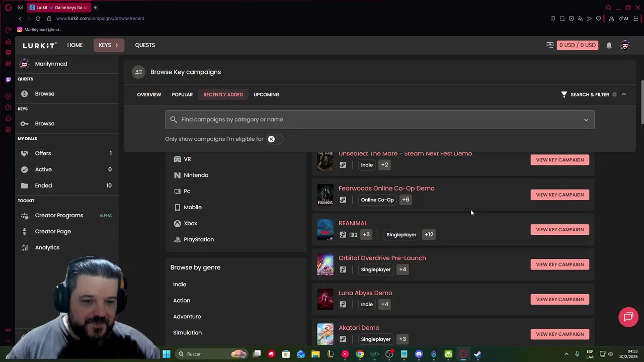Click the Online Co-Op tag on Fearwoods
This screenshot has width=644, height=362.
(377, 200)
